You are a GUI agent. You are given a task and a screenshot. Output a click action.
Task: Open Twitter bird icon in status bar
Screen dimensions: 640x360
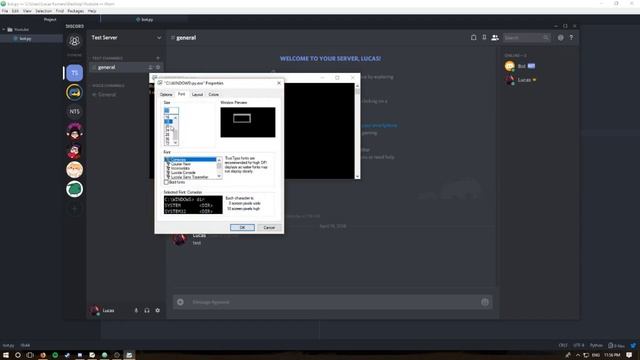click(633, 345)
